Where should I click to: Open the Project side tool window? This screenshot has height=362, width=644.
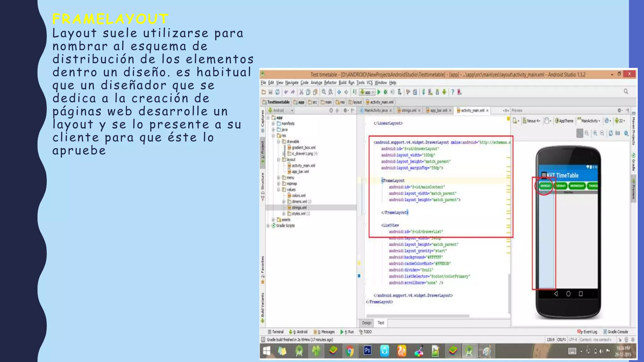click(263, 152)
